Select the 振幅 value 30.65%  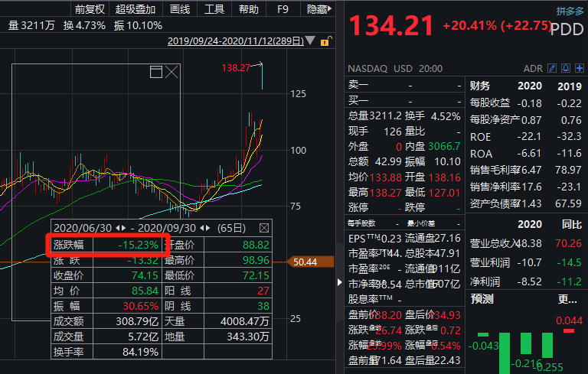pyautogui.click(x=141, y=306)
